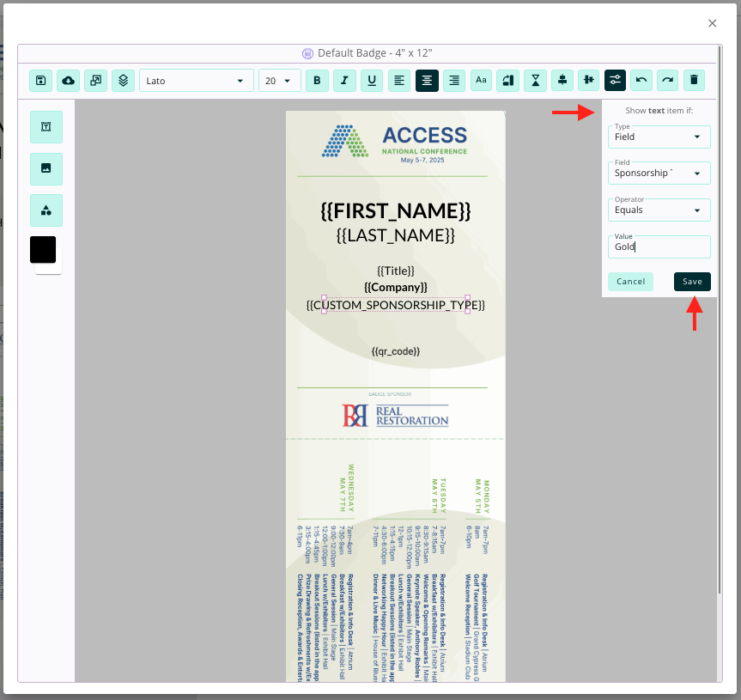
Task: Click the Aa text case icon
Action: click(481, 81)
